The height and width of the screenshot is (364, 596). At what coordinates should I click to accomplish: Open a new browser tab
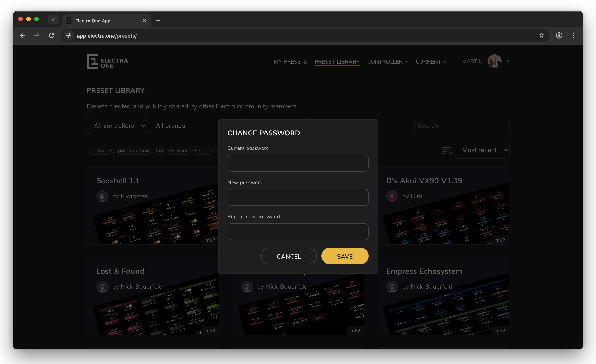(158, 21)
